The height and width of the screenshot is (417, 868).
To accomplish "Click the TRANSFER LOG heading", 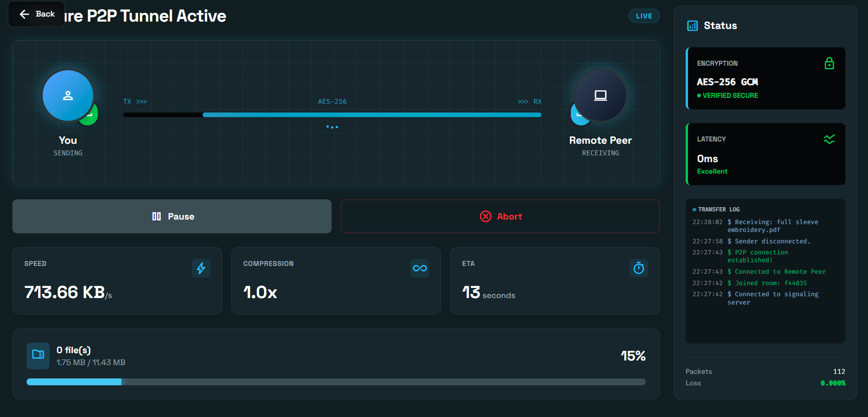I will tap(719, 209).
